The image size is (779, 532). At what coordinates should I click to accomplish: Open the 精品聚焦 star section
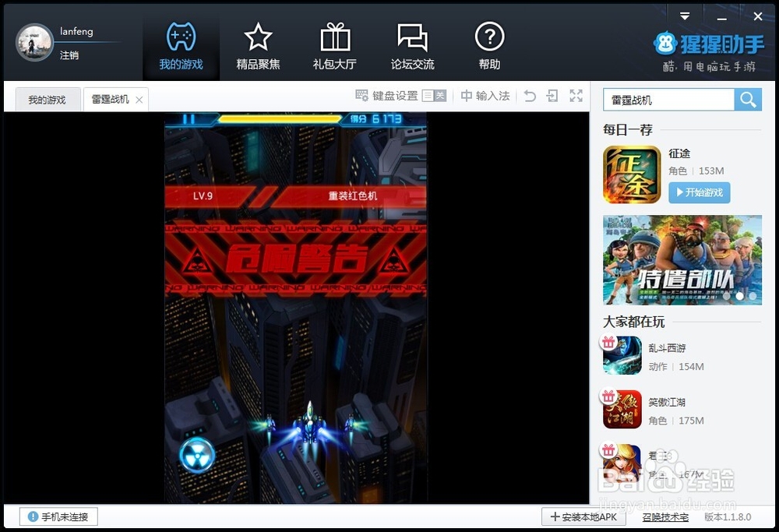[x=258, y=46]
